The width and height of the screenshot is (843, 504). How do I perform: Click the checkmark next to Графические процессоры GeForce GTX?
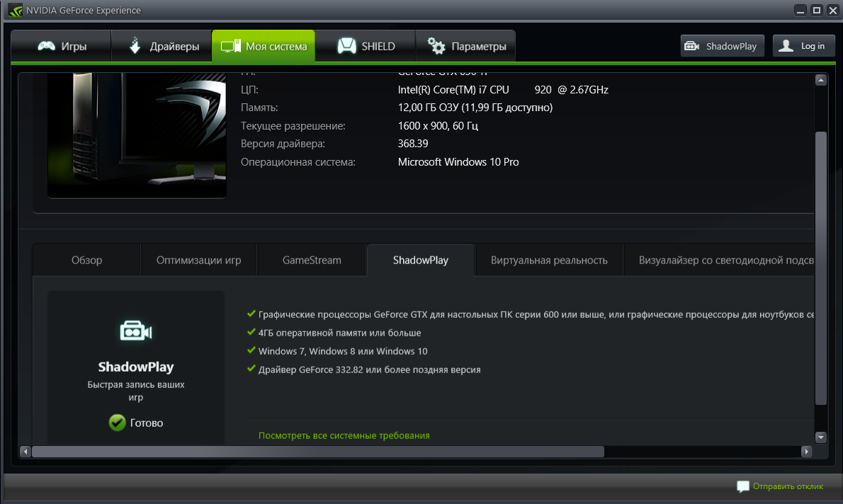tap(251, 314)
